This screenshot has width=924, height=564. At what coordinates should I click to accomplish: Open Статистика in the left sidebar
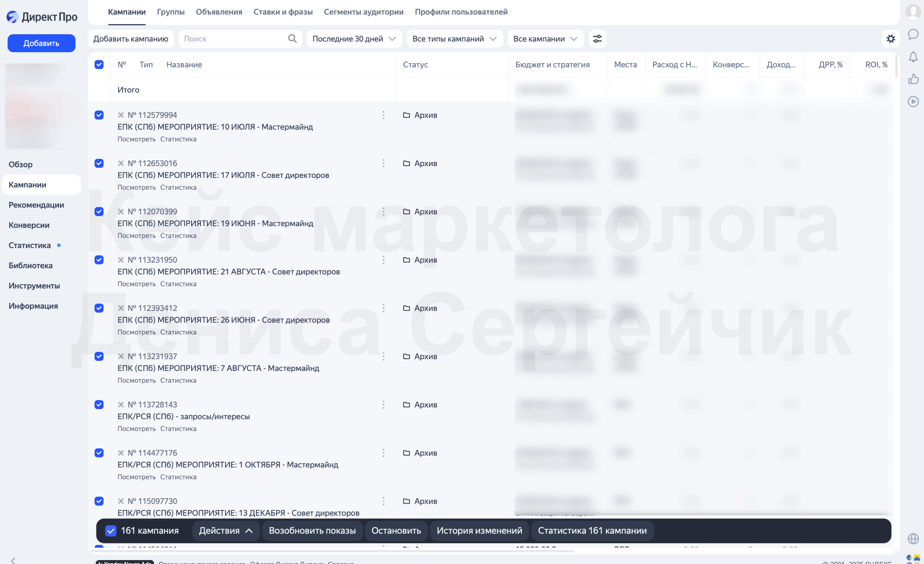click(30, 245)
